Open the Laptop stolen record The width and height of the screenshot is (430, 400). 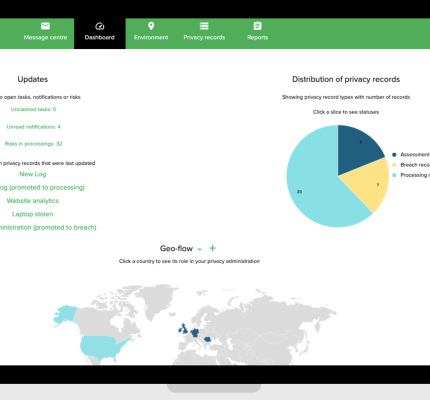[x=33, y=214]
